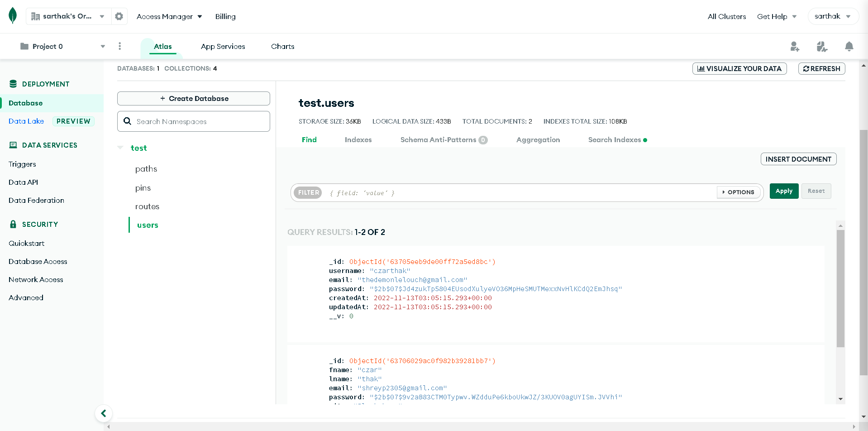Click the MongoDB leaf logo
Screen dimensions: 868x431
(13, 16)
